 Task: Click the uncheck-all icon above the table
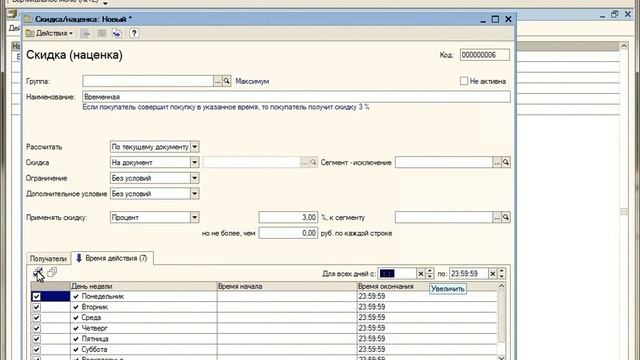coord(52,272)
